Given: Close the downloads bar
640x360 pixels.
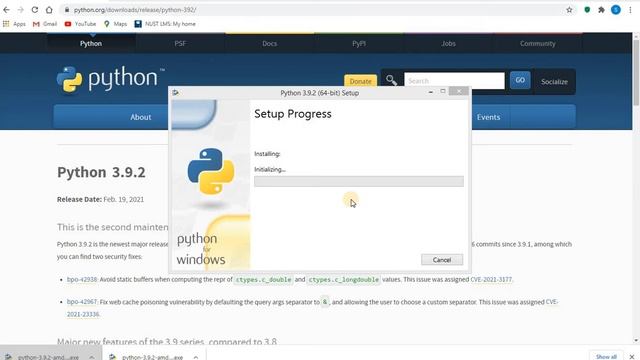Looking at the screenshot, I should click(x=631, y=357).
